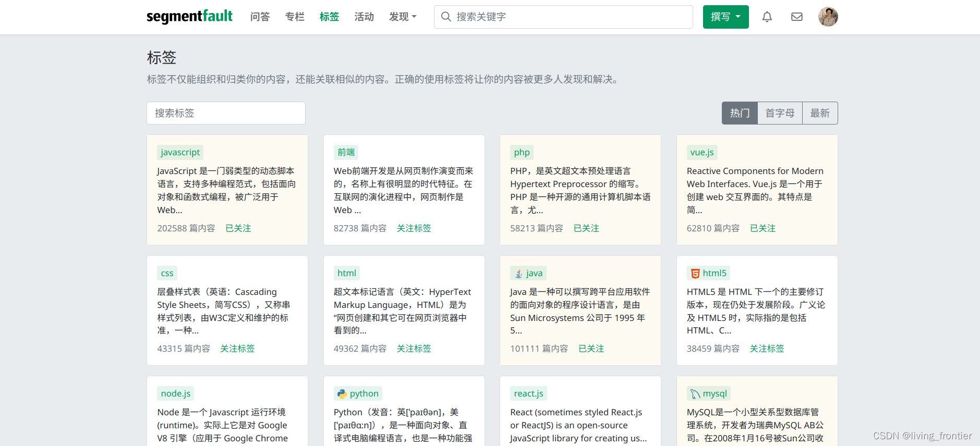980x446 pixels.
Task: Select the 标签 tags nav item
Action: (x=329, y=17)
